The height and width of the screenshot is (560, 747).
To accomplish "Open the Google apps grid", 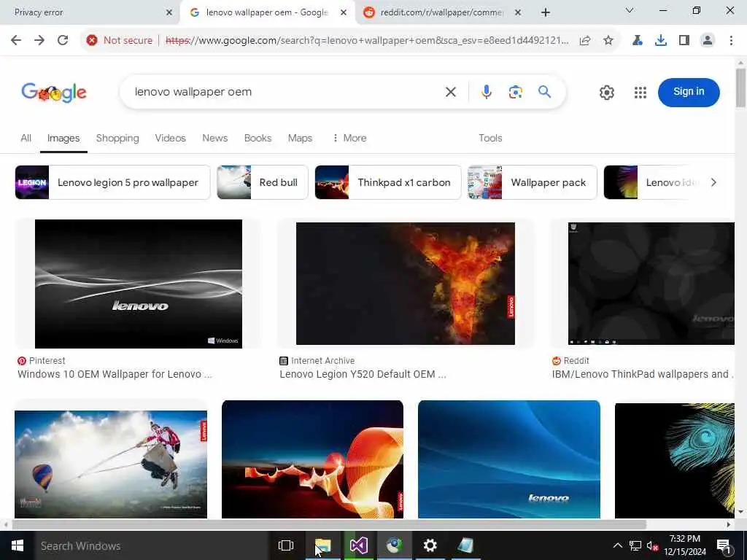I will click(640, 93).
